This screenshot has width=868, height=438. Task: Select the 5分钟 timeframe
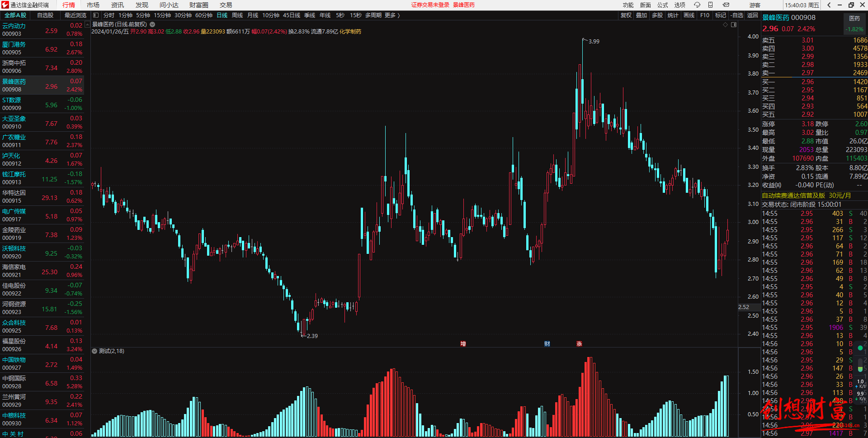click(143, 15)
